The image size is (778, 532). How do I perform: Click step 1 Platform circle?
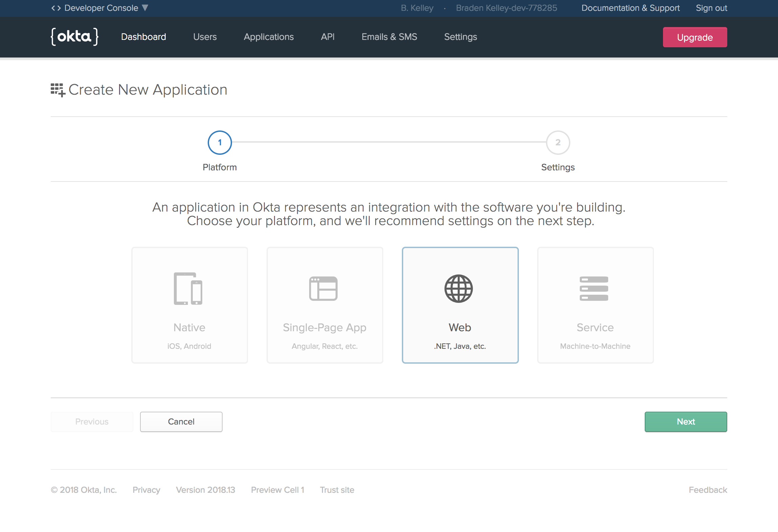tap(220, 143)
